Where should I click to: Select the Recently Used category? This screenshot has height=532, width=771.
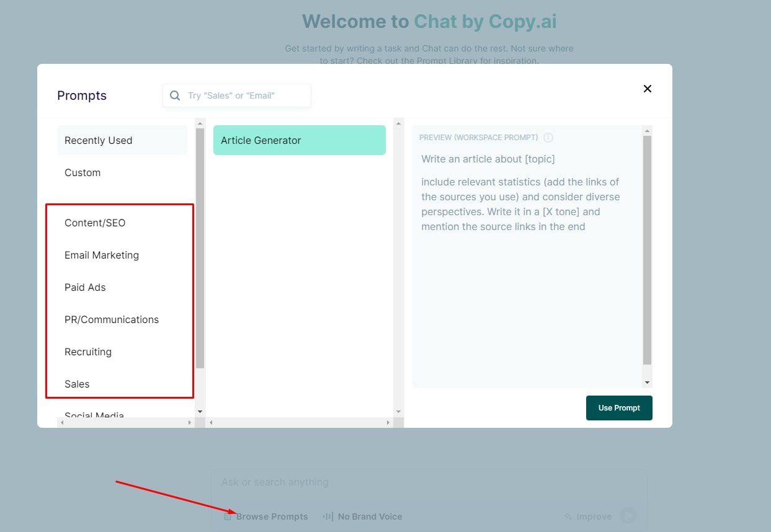tap(122, 140)
